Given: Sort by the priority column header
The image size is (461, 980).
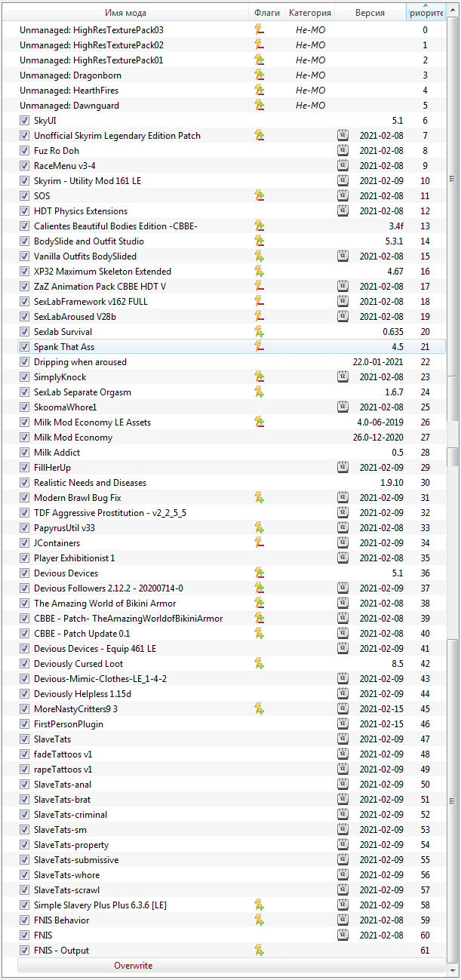Looking at the screenshot, I should (426, 13).
